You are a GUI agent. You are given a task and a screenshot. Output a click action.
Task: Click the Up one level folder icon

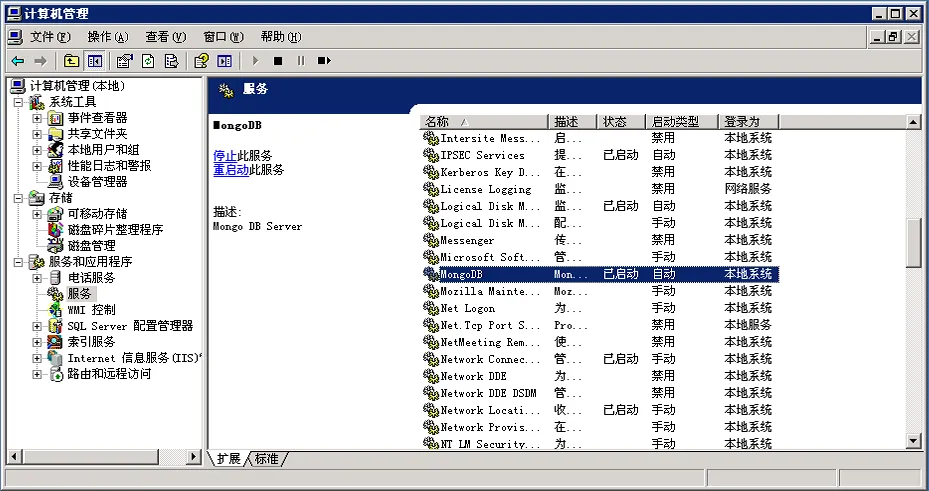point(71,60)
